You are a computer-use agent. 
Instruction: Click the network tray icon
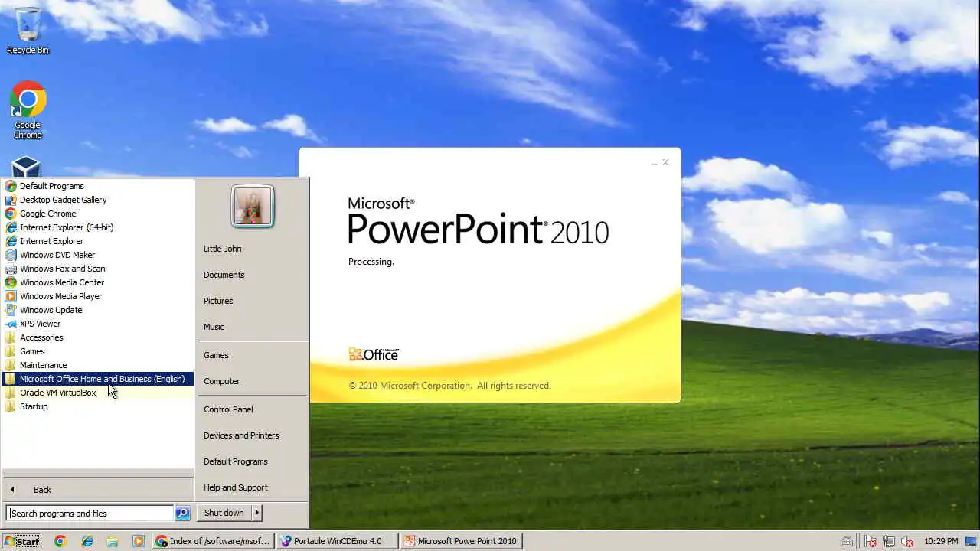coord(889,541)
